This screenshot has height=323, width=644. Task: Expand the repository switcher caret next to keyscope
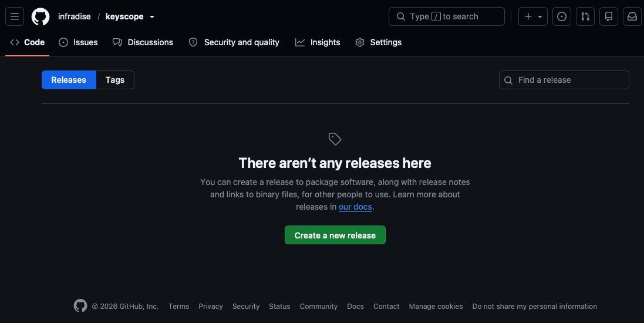tap(152, 17)
